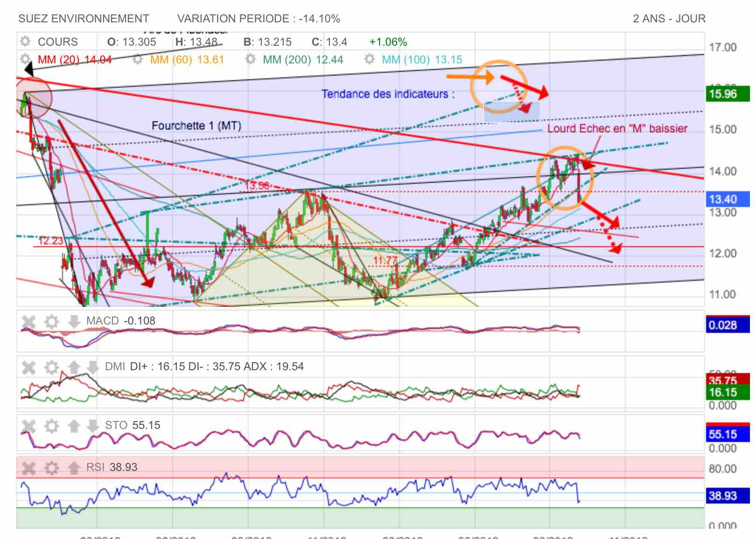Screen dimensions: 756x539
Task: Click the DMI DI+ ADX values label
Action: [x=204, y=366]
